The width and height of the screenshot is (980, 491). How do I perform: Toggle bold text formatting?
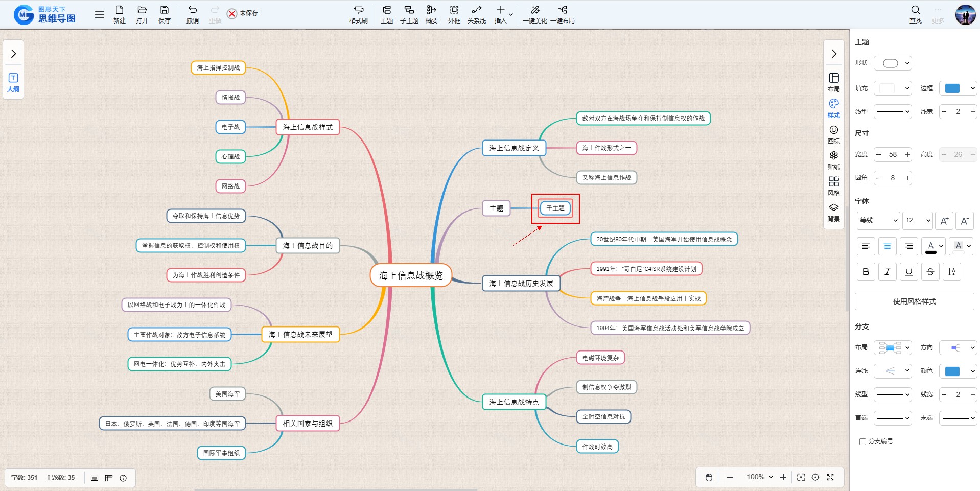pos(866,272)
